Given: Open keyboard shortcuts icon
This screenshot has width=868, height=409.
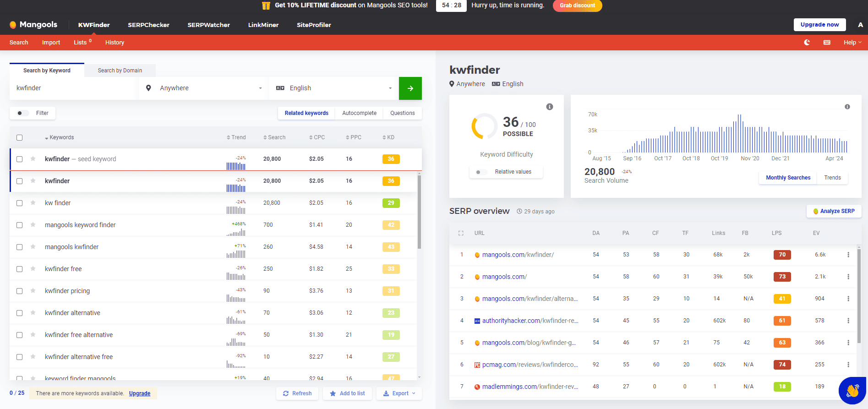Looking at the screenshot, I should coord(827,42).
